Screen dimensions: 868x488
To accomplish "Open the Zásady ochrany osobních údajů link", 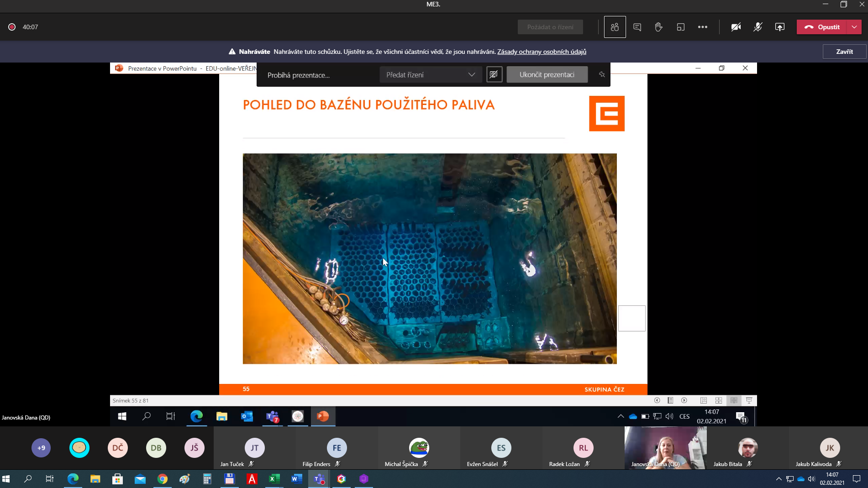I will [542, 52].
